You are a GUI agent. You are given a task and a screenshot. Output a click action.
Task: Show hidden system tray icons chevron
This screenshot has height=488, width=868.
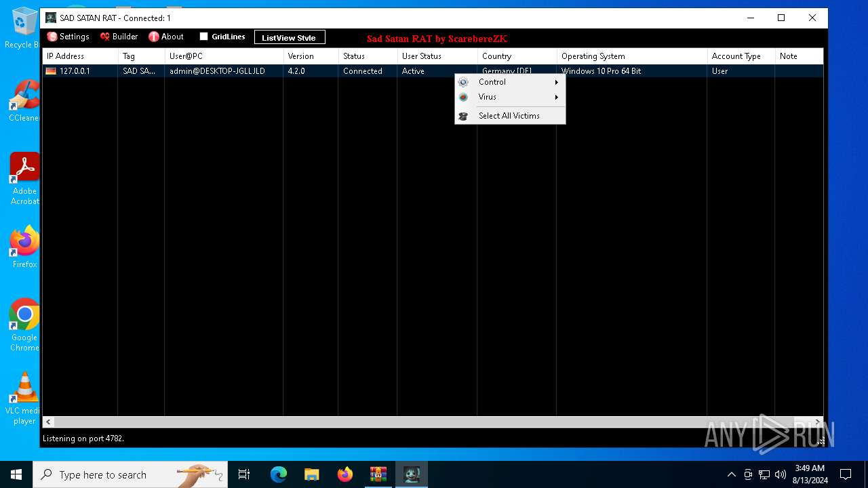click(x=731, y=474)
